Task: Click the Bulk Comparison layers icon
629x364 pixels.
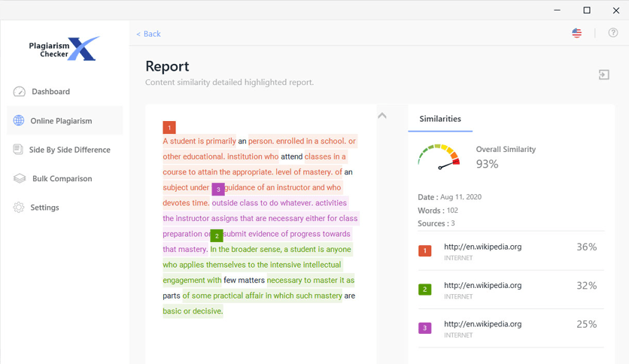Action: (x=20, y=178)
